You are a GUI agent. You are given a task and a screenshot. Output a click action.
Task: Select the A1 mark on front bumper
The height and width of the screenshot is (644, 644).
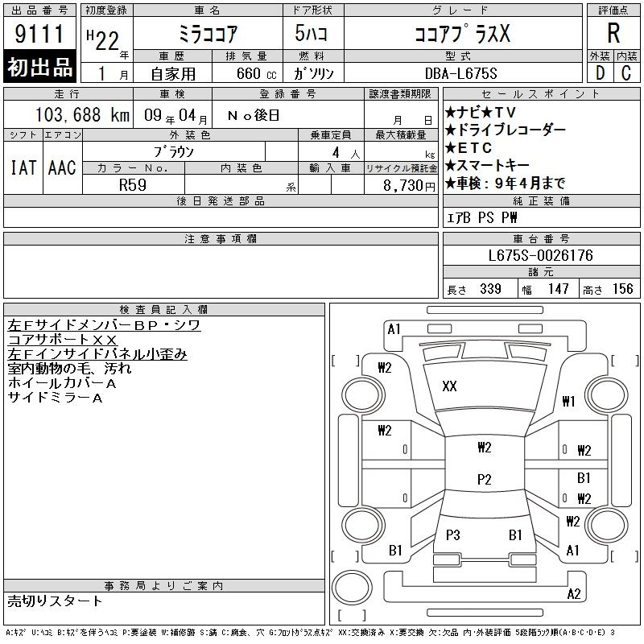(394, 329)
